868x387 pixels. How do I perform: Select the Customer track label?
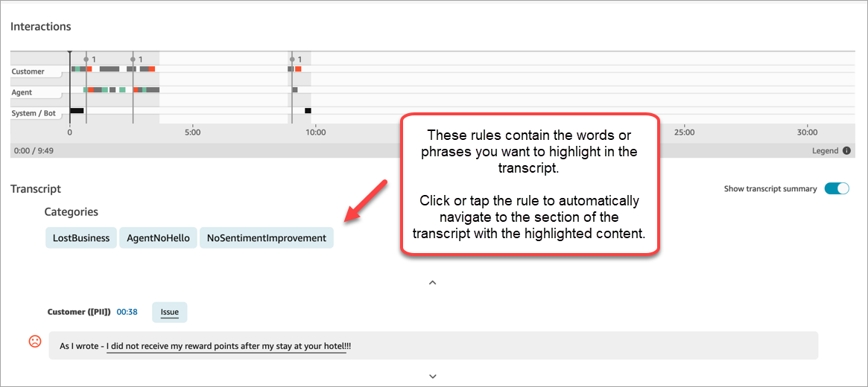point(28,71)
